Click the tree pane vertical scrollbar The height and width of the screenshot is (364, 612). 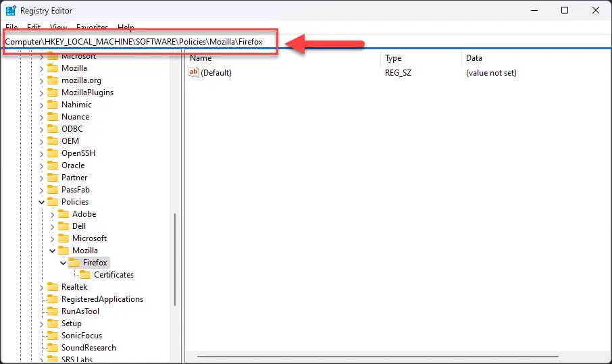175,259
